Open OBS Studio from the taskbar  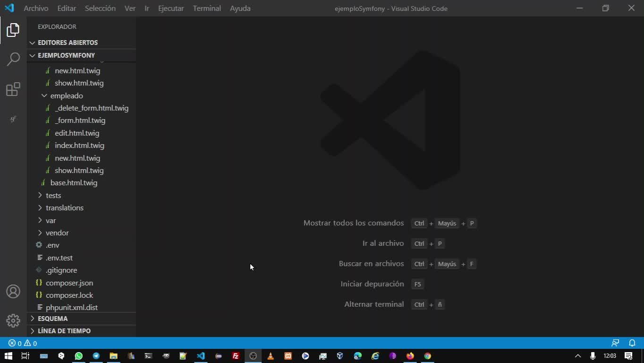coord(253,356)
